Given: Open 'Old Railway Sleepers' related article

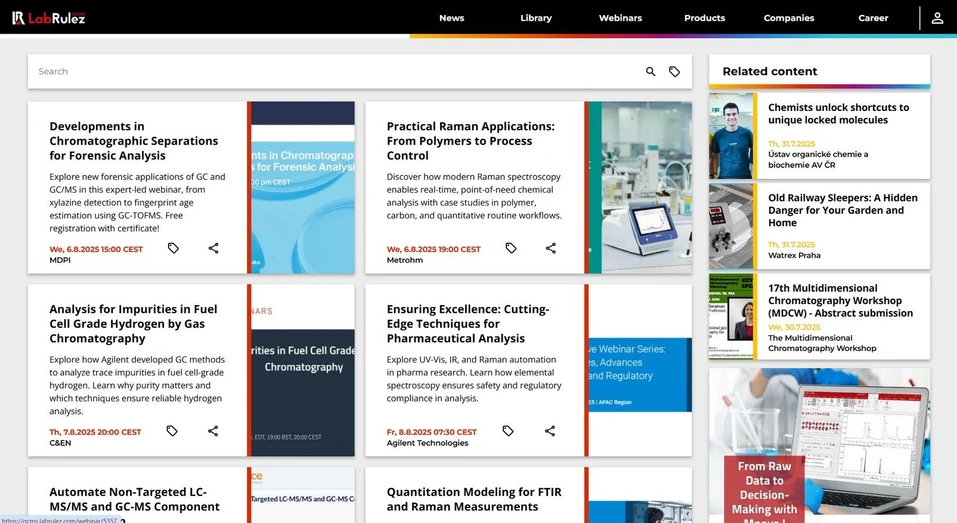Looking at the screenshot, I should pos(842,210).
